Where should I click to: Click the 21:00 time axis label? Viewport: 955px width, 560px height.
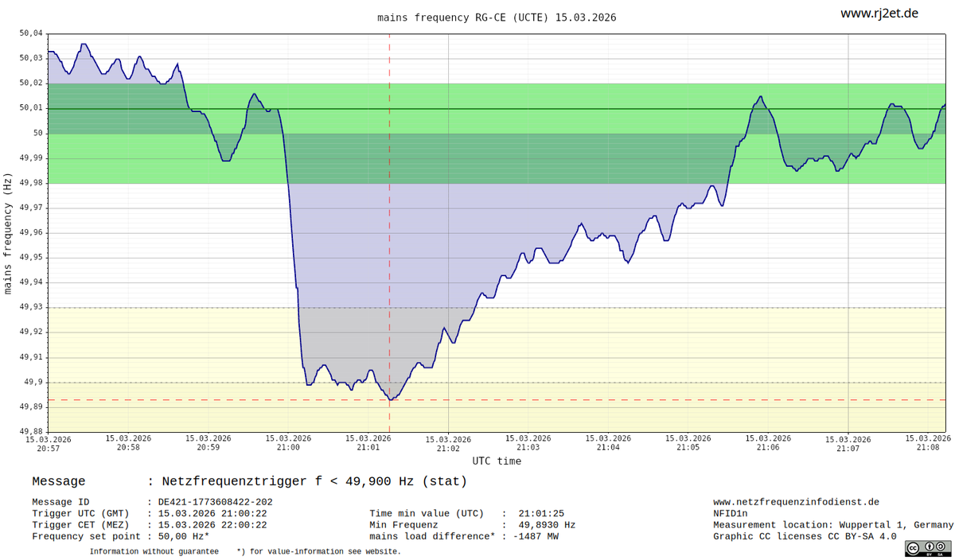tap(288, 442)
